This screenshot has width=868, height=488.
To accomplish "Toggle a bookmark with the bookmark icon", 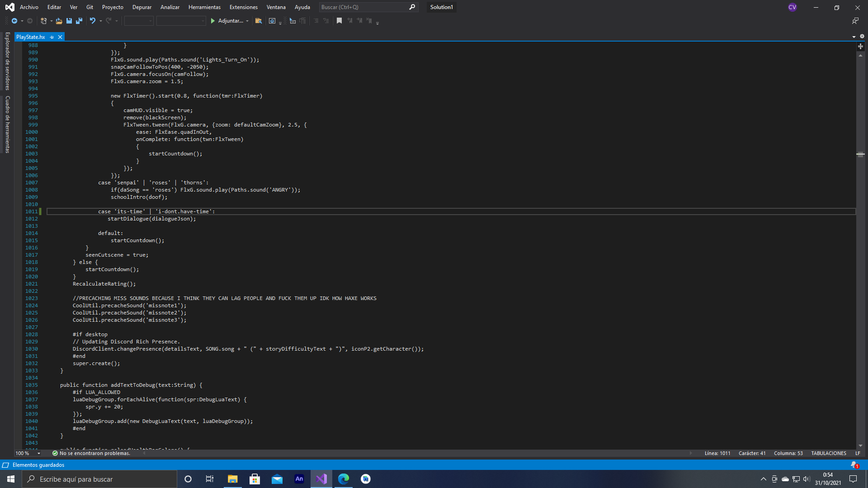I will point(339,21).
